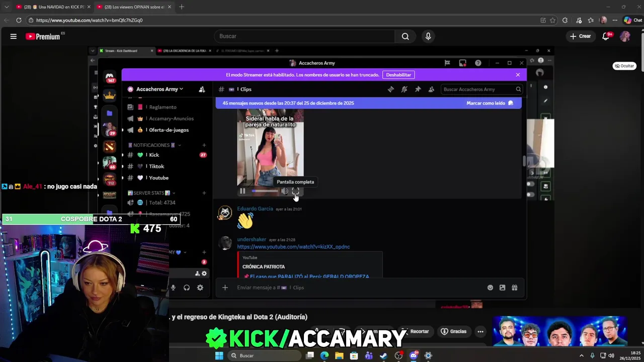Open the emoji picker in Discord
The width and height of the screenshot is (644, 362).
pos(490,288)
